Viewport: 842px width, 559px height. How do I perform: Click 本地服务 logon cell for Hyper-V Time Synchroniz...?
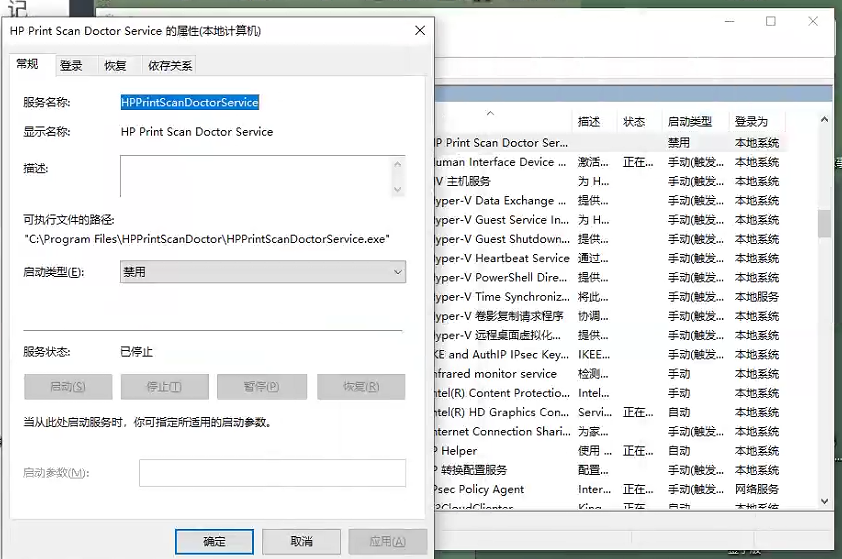tap(757, 297)
